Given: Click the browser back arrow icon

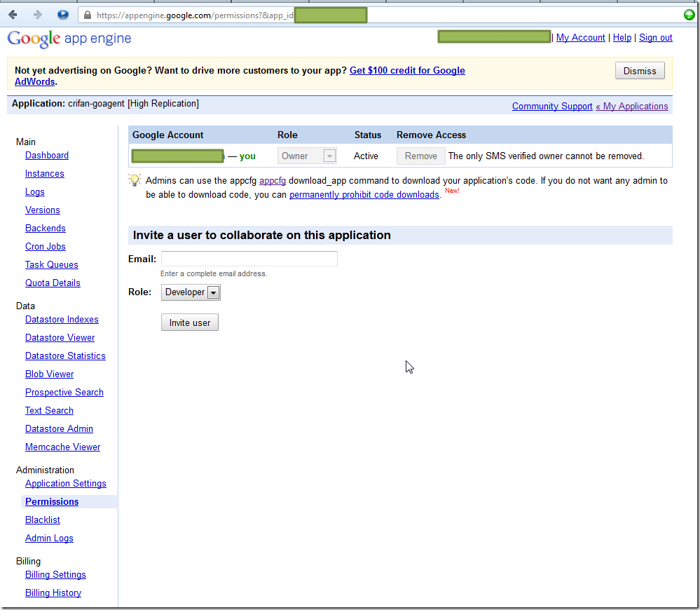Looking at the screenshot, I should click(x=13, y=15).
